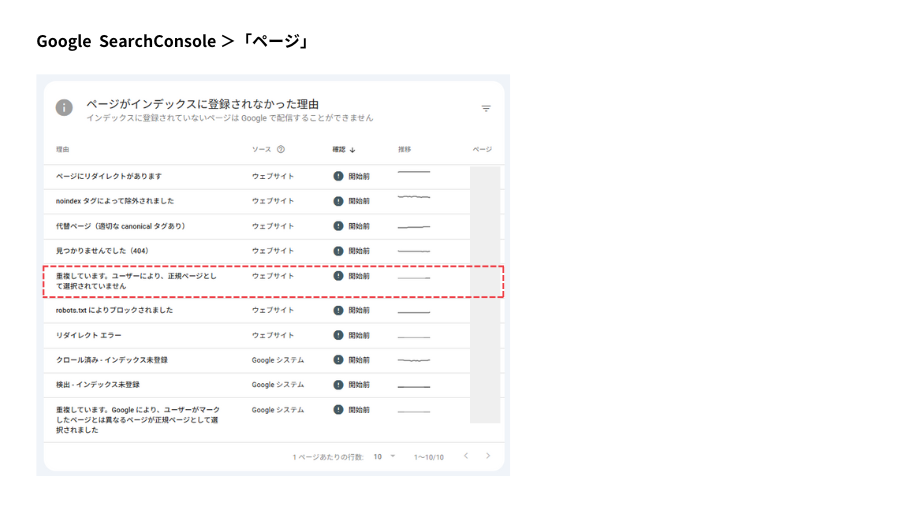This screenshot has width=900, height=506.
Task: Open the 見つかりませんでした (404) reason
Action: 103,251
